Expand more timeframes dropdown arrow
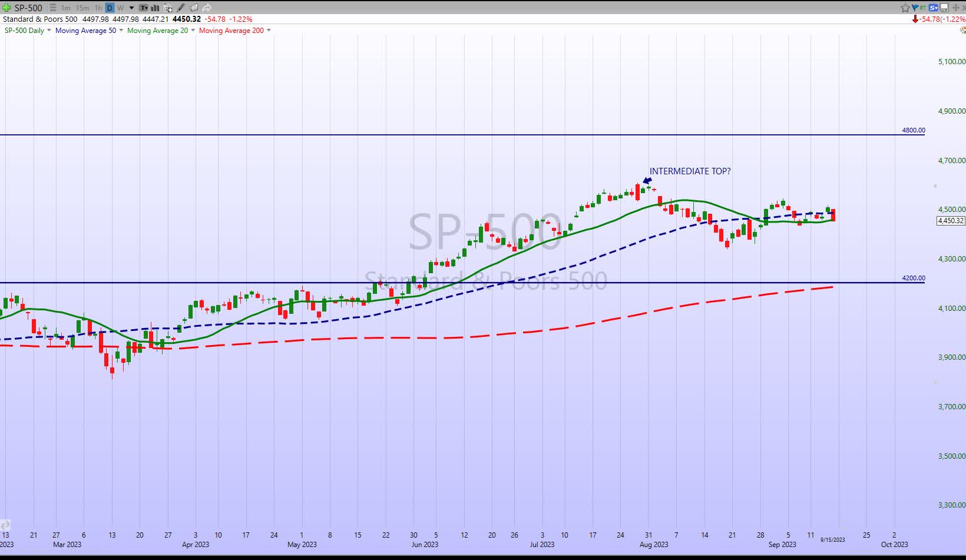966x560 pixels. tap(131, 8)
